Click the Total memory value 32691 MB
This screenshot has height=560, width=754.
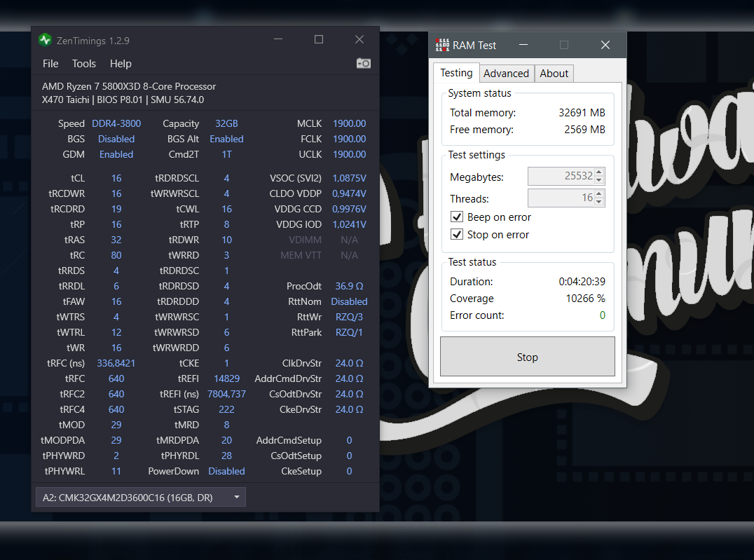[582, 113]
